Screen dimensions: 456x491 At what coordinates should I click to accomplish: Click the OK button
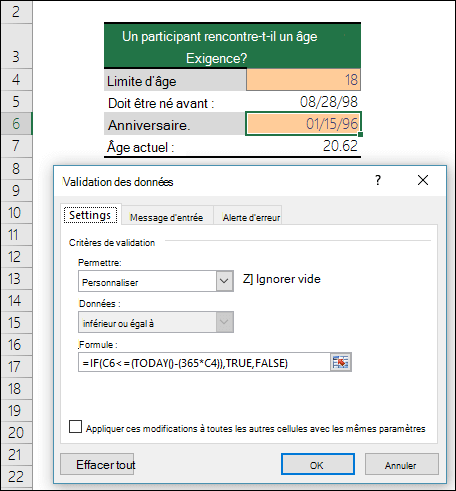coord(318,464)
